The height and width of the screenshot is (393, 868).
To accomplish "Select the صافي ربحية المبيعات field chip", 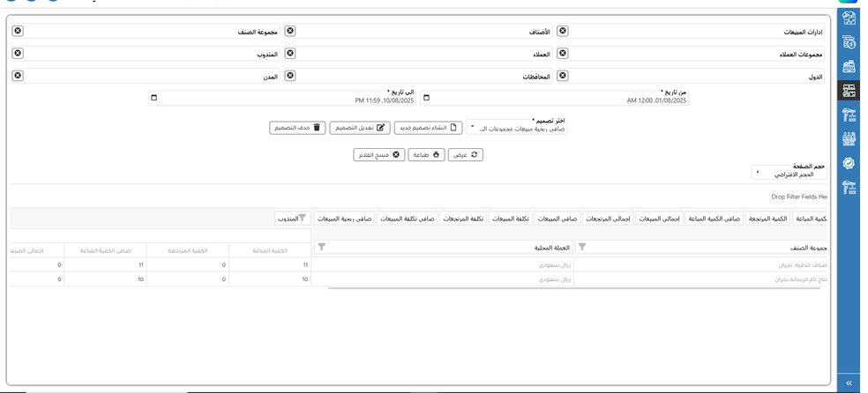I will pos(345,218).
